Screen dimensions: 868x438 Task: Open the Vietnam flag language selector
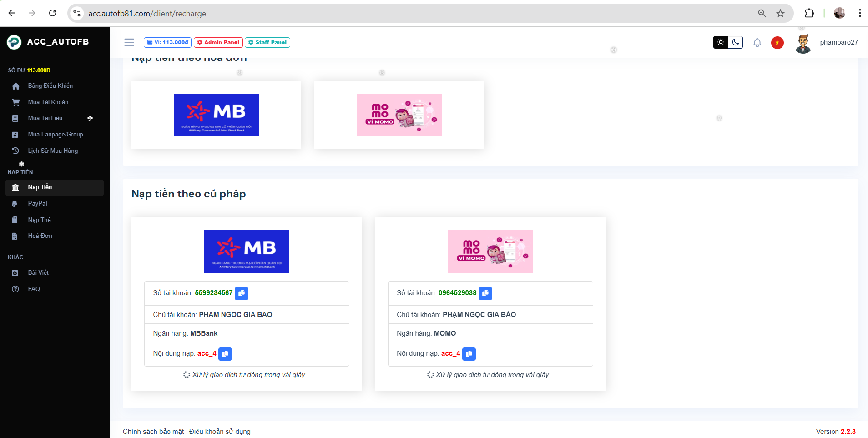[777, 43]
